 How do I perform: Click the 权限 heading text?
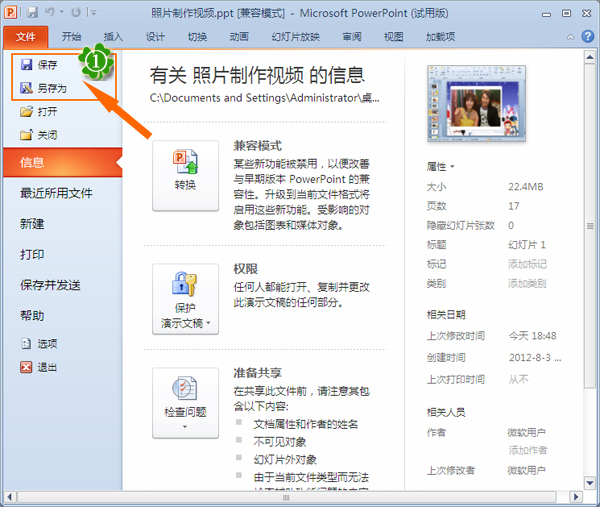pos(245,269)
